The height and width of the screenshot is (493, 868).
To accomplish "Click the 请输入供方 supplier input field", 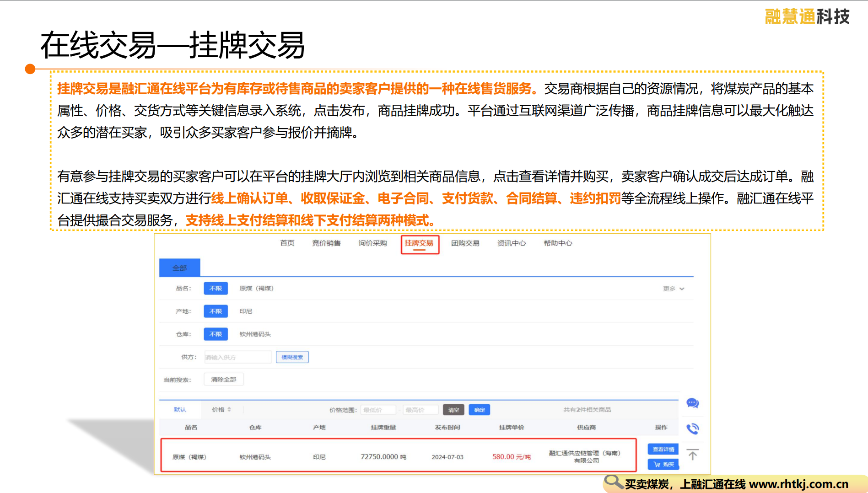I will [x=237, y=357].
